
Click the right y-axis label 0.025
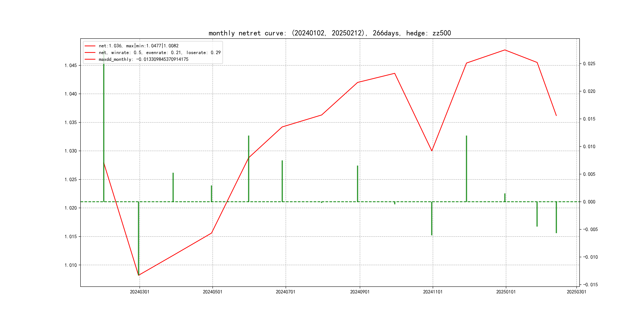click(589, 64)
